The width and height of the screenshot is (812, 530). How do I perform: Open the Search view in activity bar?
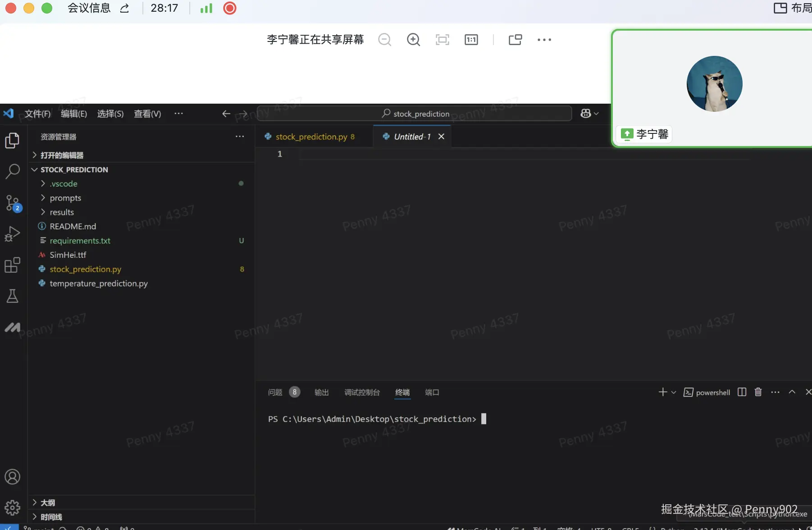pyautogui.click(x=12, y=171)
